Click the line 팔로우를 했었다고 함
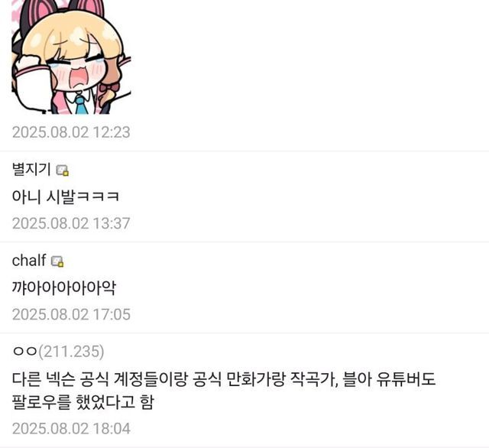 pyautogui.click(x=83, y=402)
